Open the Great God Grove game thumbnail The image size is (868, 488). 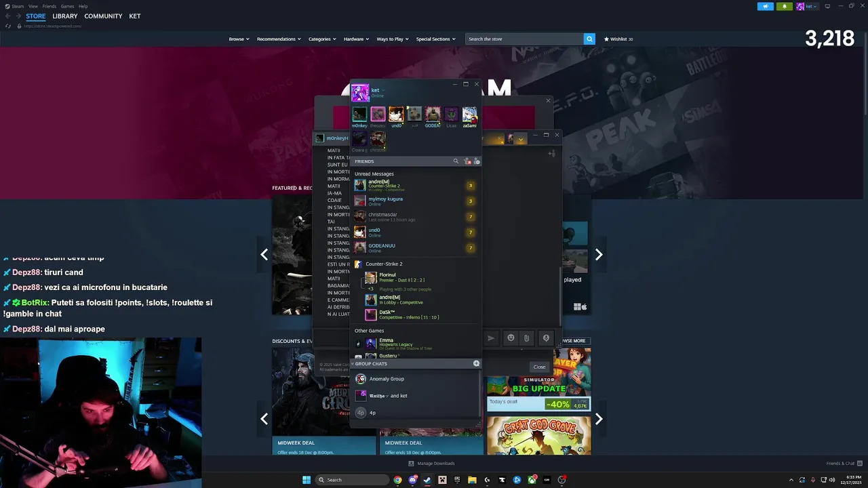click(x=538, y=436)
